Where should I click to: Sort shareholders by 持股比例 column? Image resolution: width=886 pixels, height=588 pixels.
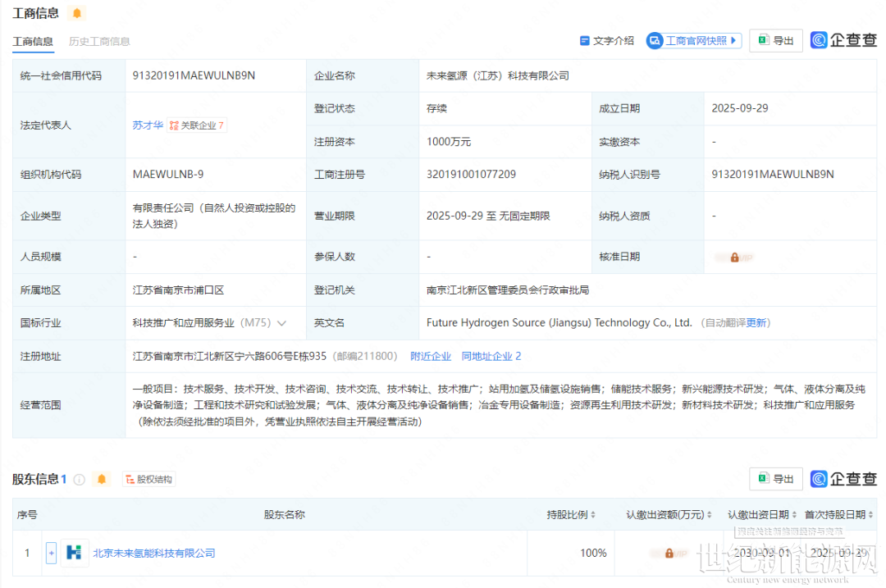(x=571, y=515)
